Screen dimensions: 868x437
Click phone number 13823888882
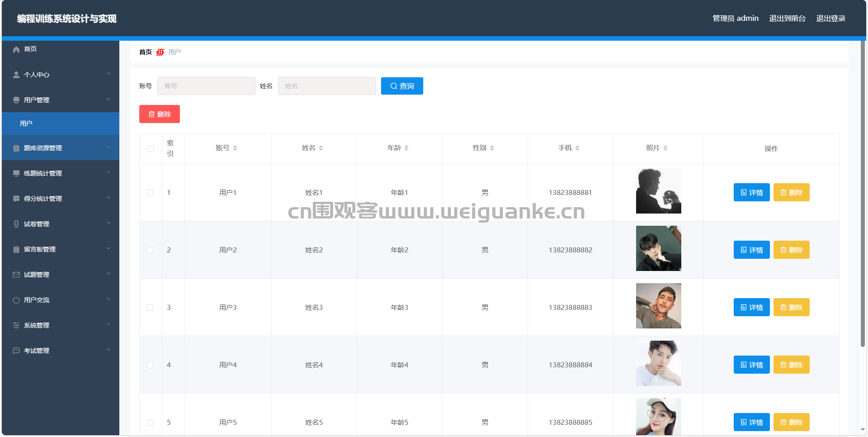[571, 250]
